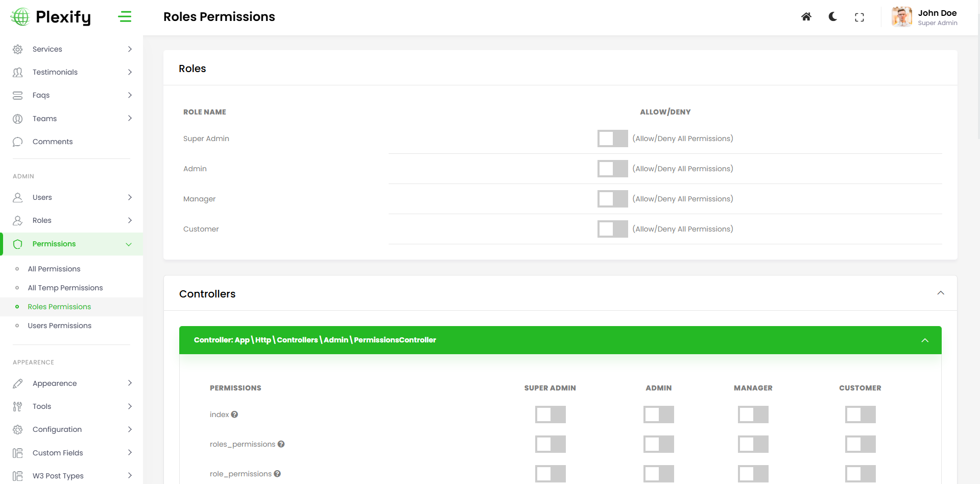
Task: Collapse the PermissionsController green panel
Action: click(924, 340)
